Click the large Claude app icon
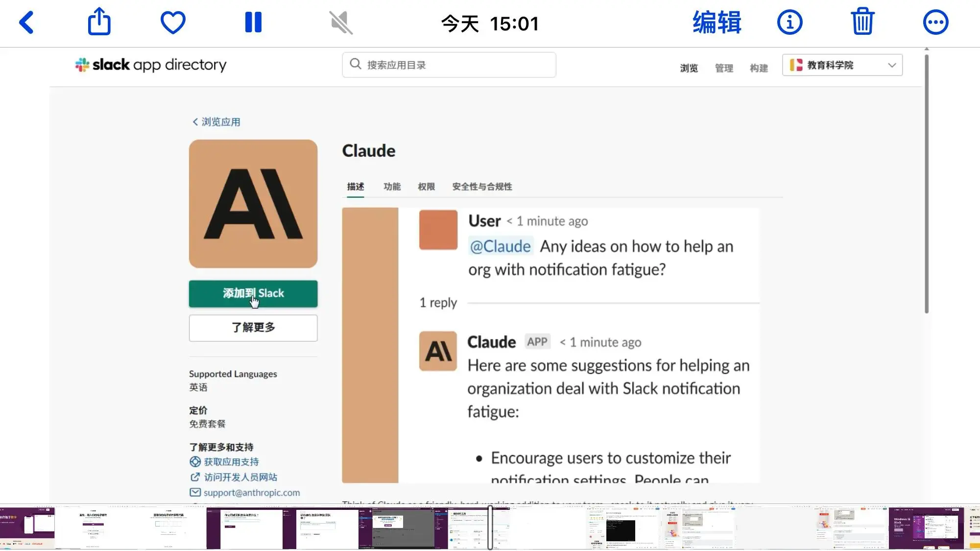Image resolution: width=980 pixels, height=551 pixels. (253, 204)
